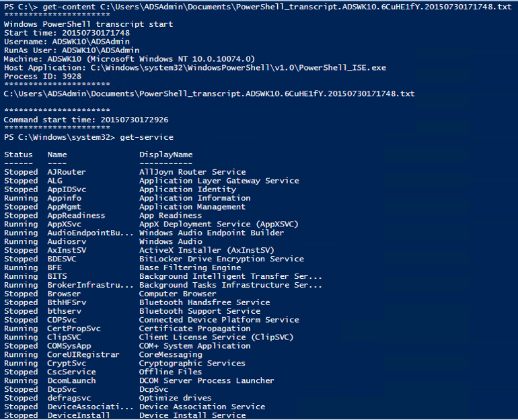Click the DCOM Server Process Launcher text

point(207,381)
